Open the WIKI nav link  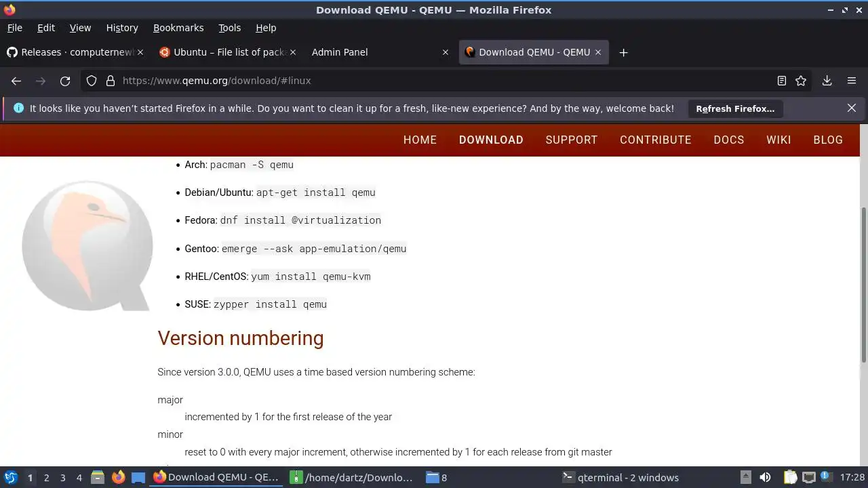778,140
